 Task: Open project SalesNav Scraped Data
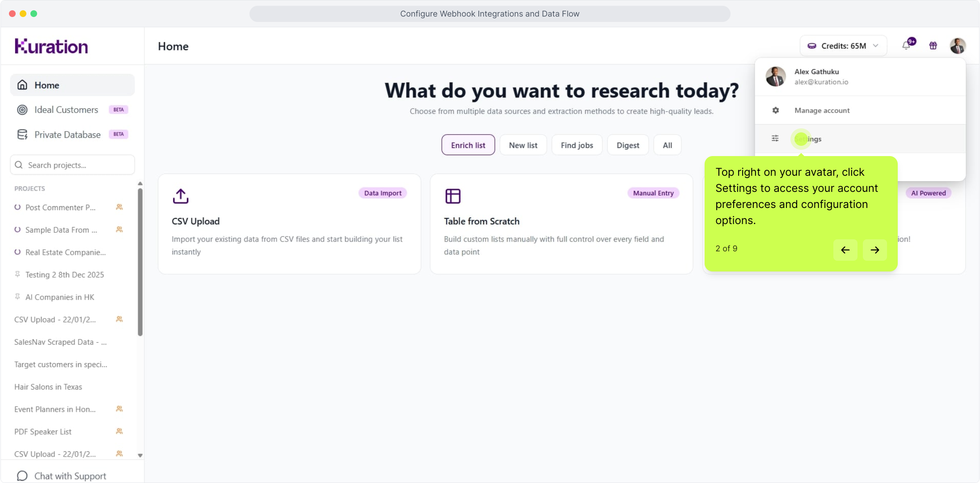[x=60, y=342]
